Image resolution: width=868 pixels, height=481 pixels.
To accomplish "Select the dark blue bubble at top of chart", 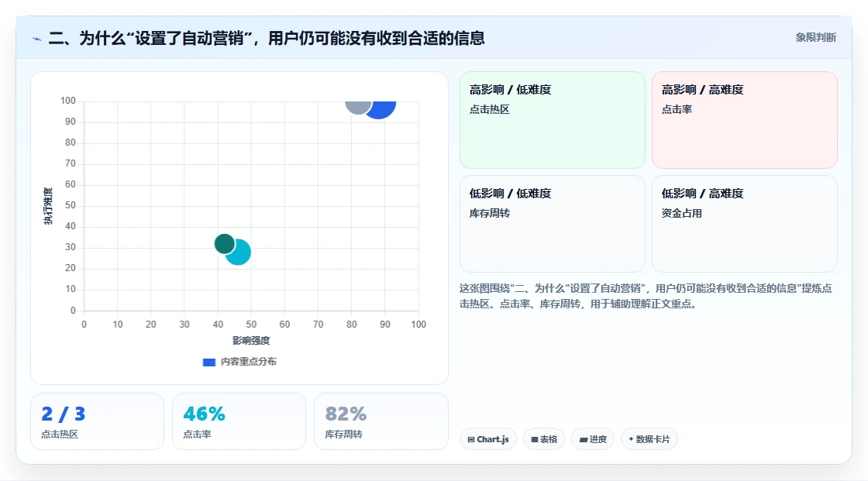I will pos(382,108).
